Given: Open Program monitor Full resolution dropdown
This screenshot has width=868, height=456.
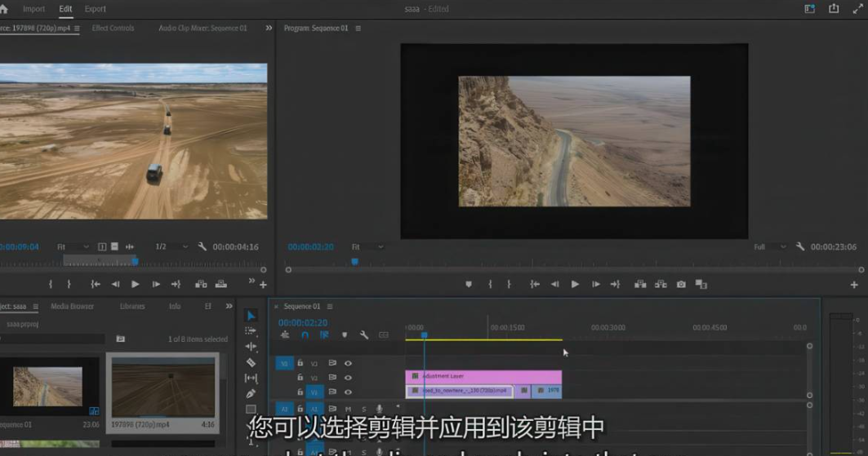Looking at the screenshot, I should 769,247.
